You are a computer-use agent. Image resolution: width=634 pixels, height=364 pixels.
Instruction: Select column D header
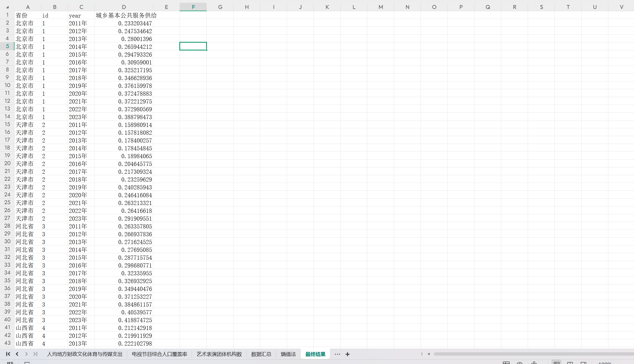124,7
